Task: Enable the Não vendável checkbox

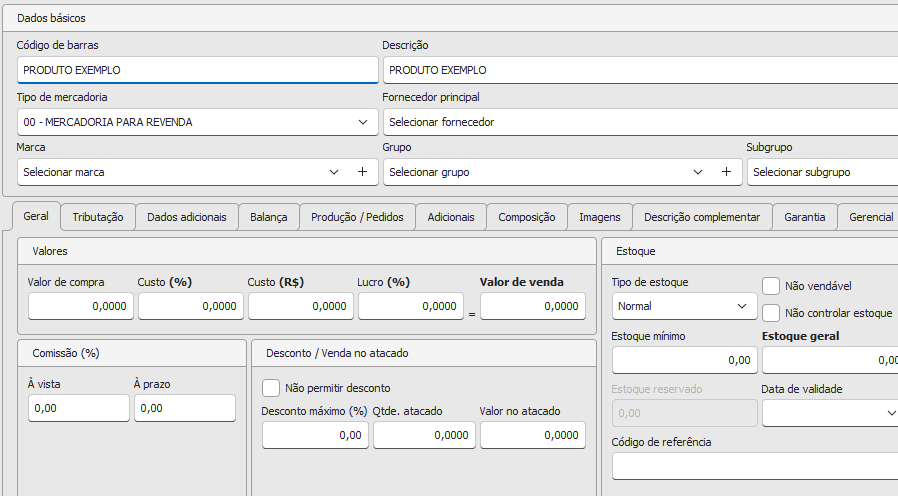Action: [771, 286]
